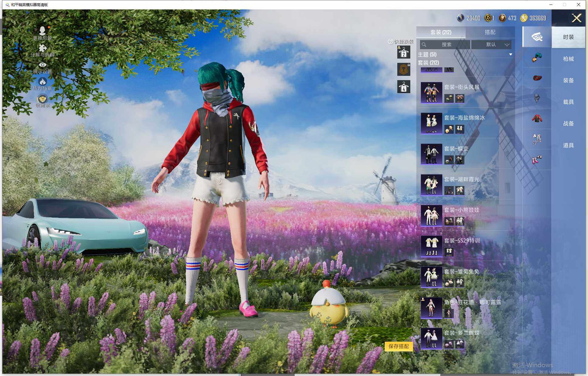Viewport: 588px width, 376px height.
Task: Open 热力档案 flame icon
Action: 43,82
